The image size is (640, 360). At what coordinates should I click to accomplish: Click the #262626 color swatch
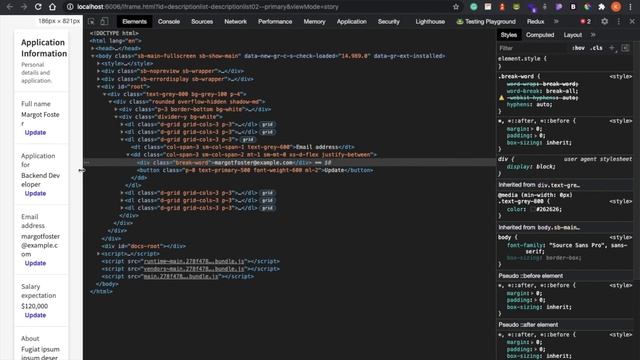[533, 209]
